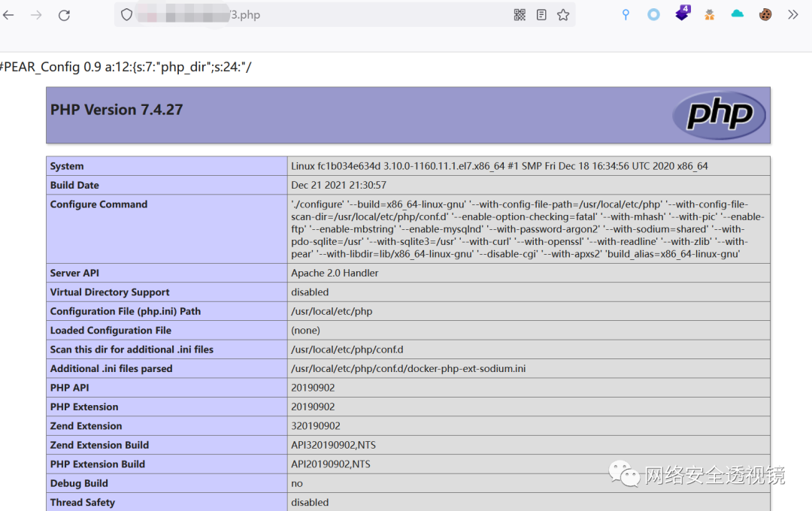Open the teal cloud extension icon
The image size is (812, 511).
coord(738,14)
